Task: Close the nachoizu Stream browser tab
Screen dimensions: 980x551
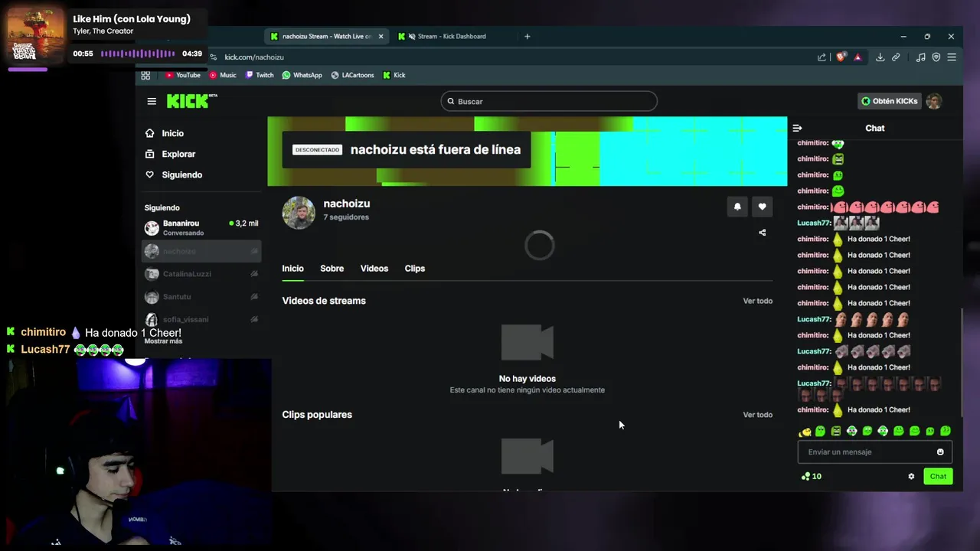Action: tap(381, 36)
